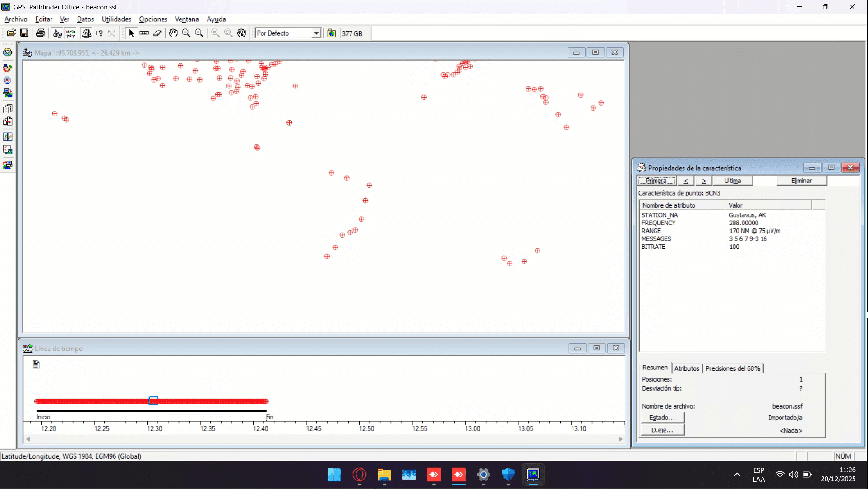Select the Pan hand tool
This screenshot has width=868, height=489.
173,33
